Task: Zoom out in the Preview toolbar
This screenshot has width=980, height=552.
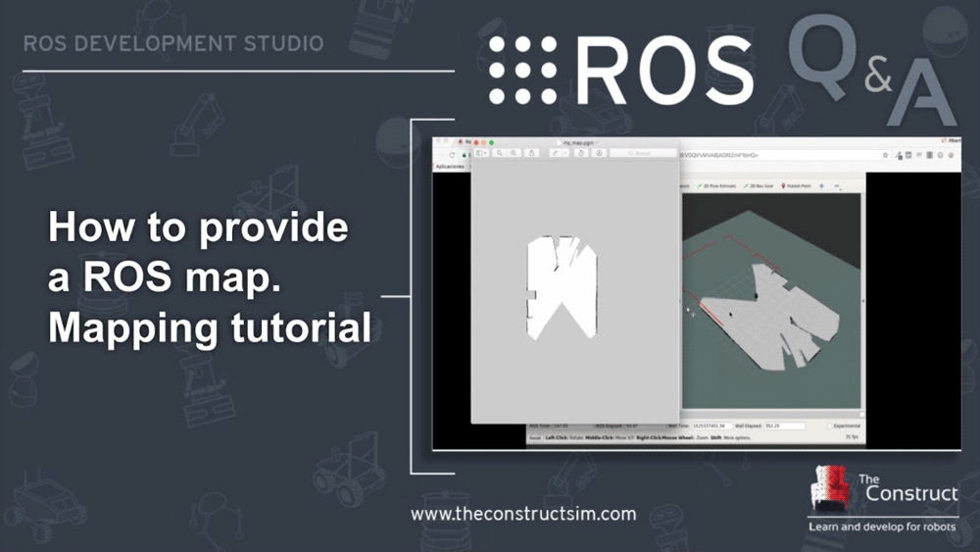Action: click(x=500, y=153)
